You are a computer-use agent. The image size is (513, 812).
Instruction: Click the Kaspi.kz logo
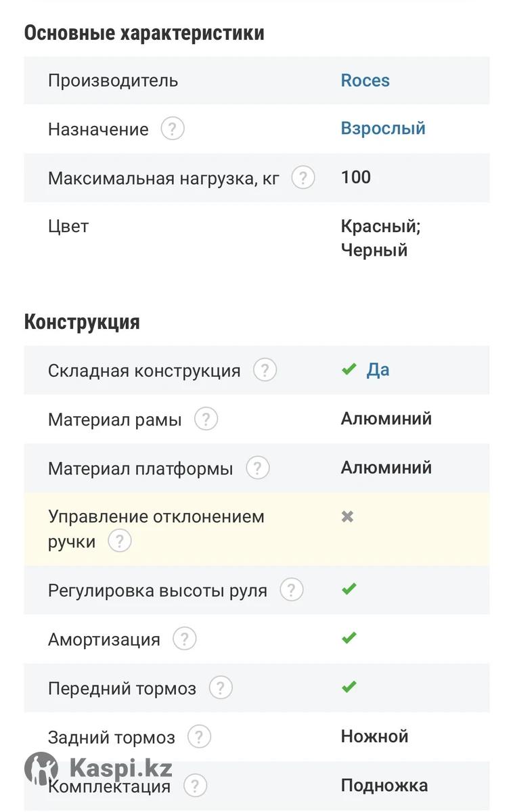point(99,769)
